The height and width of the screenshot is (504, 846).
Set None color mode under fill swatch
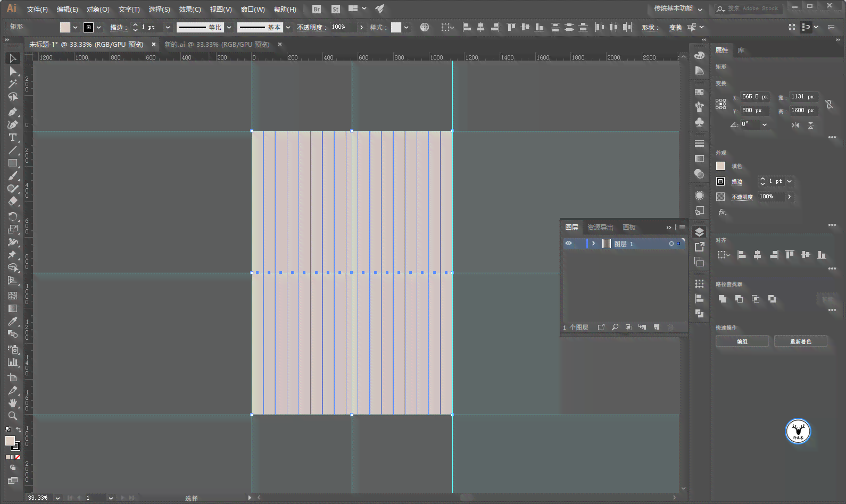[18, 457]
